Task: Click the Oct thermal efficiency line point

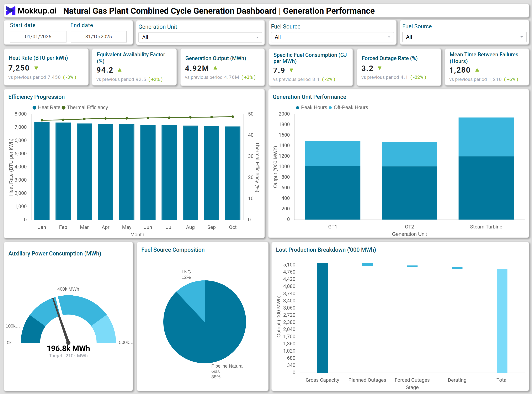Action: click(x=233, y=117)
